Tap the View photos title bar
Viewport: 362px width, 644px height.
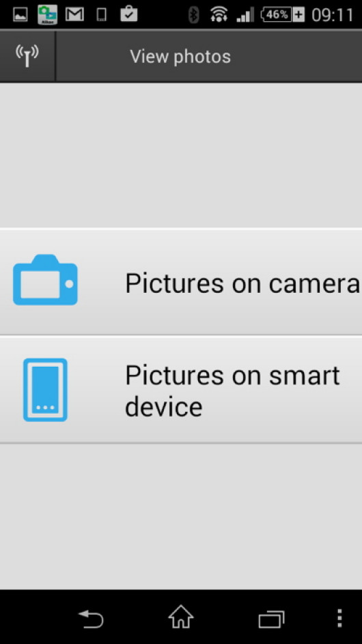coord(180,56)
